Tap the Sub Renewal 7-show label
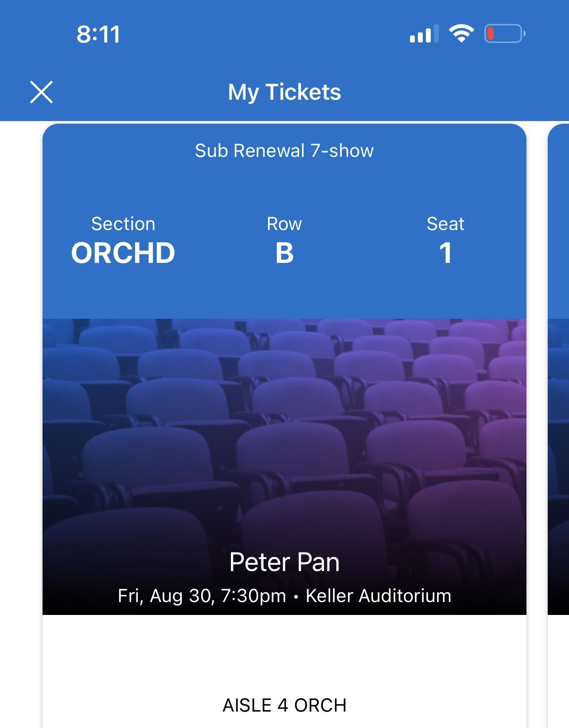The image size is (569, 728). click(x=284, y=151)
